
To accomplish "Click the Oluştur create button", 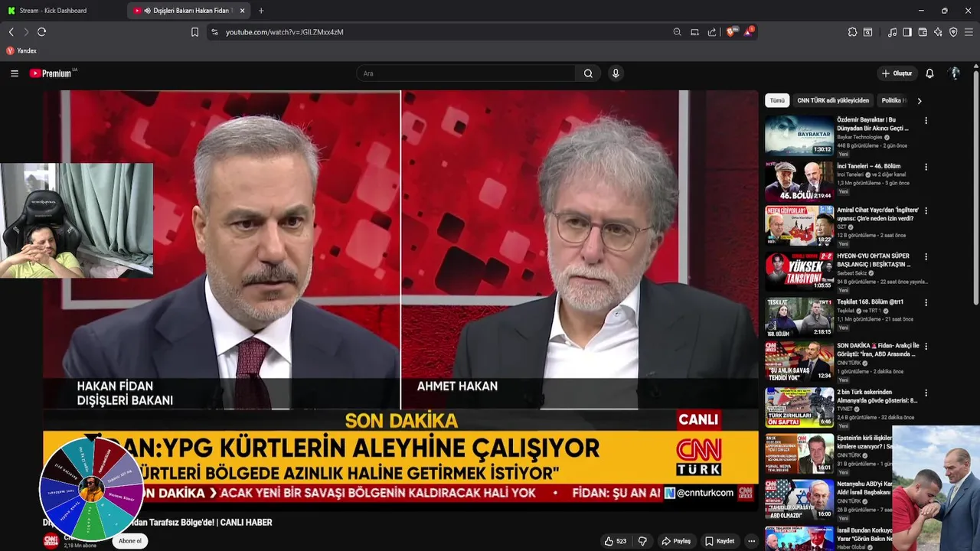I will tap(897, 73).
